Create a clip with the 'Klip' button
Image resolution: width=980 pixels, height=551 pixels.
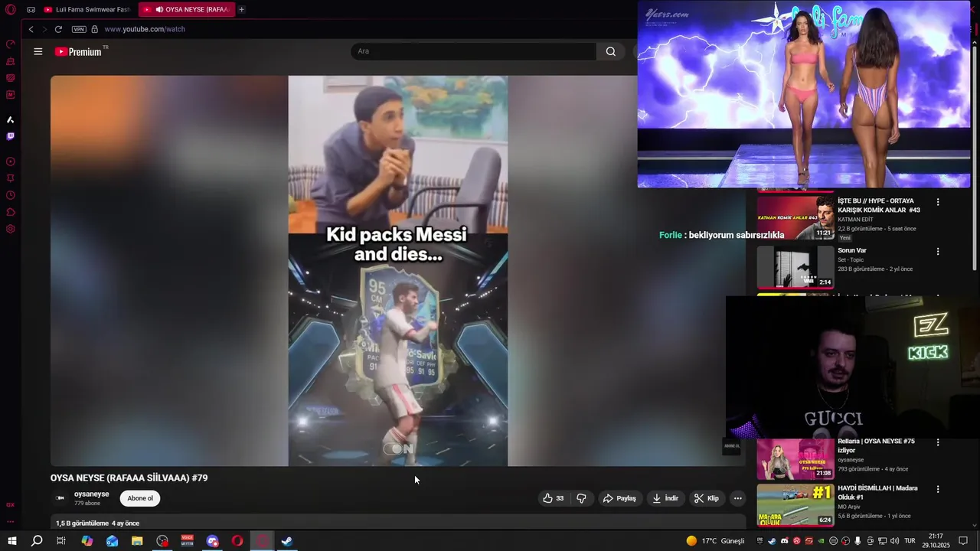[x=706, y=498]
